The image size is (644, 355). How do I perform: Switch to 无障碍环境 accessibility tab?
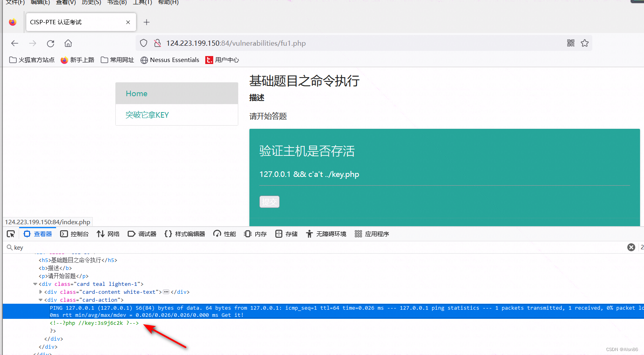click(326, 234)
